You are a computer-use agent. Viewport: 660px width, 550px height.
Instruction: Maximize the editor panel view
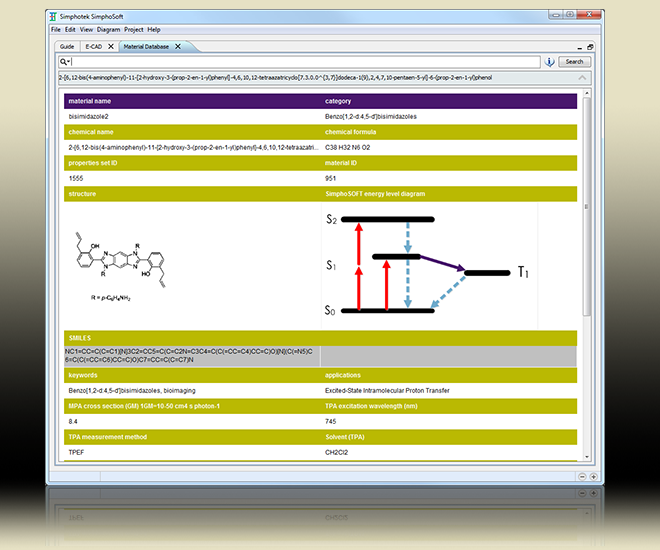[591, 47]
